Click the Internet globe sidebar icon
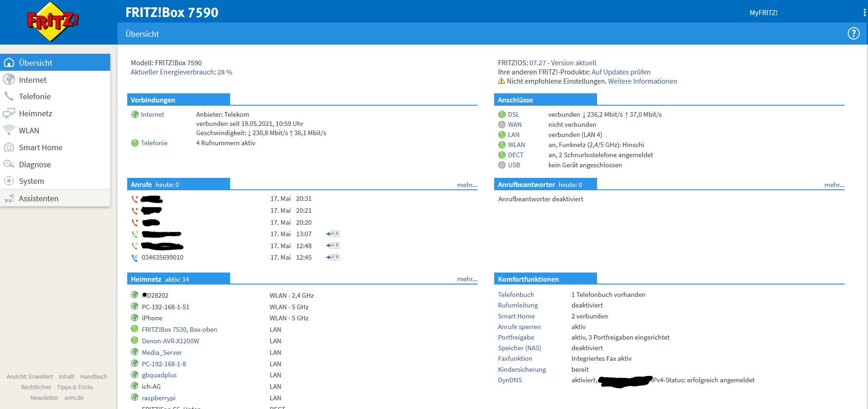Image resolution: width=868 pixels, height=409 pixels. (9, 80)
